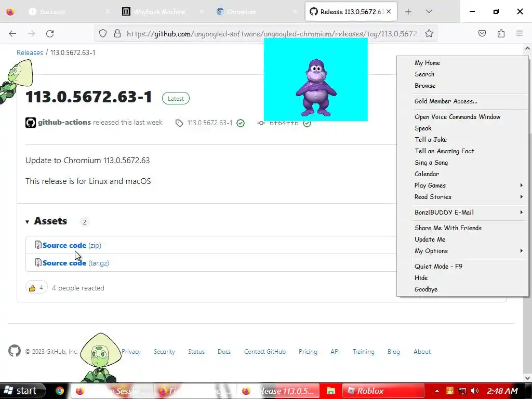The width and height of the screenshot is (532, 399).
Task: Open the Status footer link
Action: pos(196,352)
